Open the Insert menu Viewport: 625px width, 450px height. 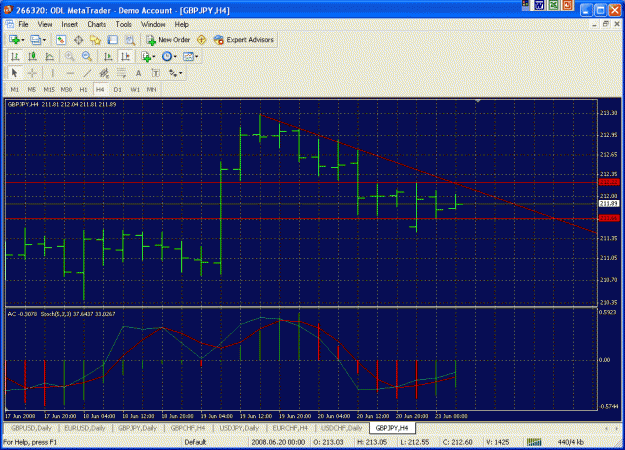tap(70, 24)
